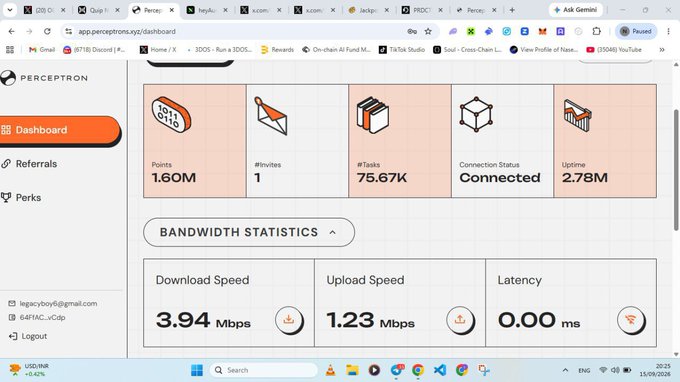The width and height of the screenshot is (680, 382).
Task: Open the Rewards bookmark
Action: point(278,50)
